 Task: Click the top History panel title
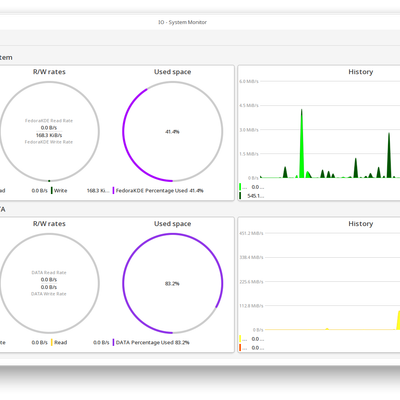361,72
